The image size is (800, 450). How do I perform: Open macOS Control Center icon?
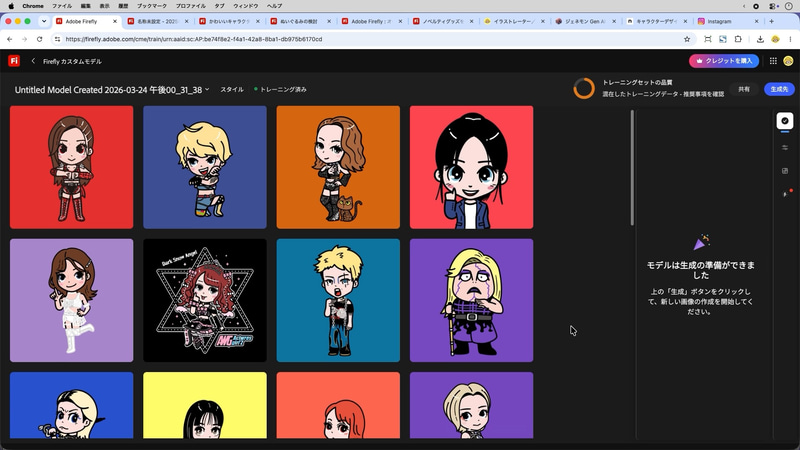point(774,6)
